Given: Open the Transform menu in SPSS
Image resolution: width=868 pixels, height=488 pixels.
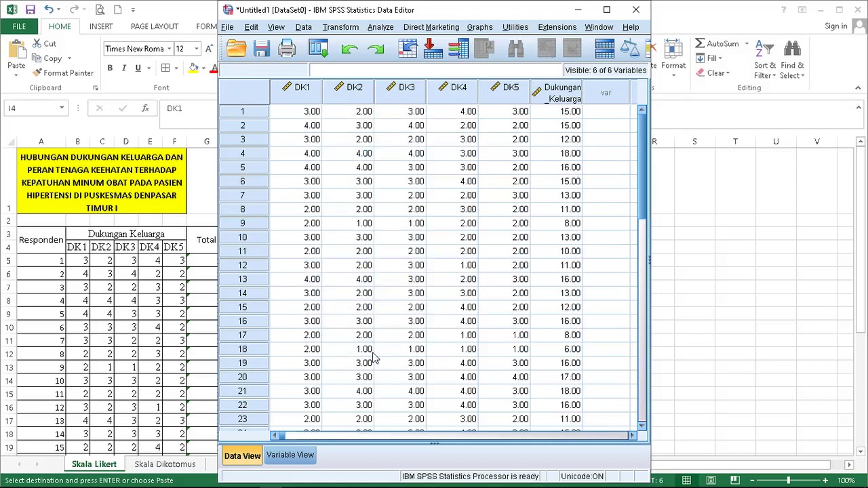Looking at the screenshot, I should tap(340, 27).
